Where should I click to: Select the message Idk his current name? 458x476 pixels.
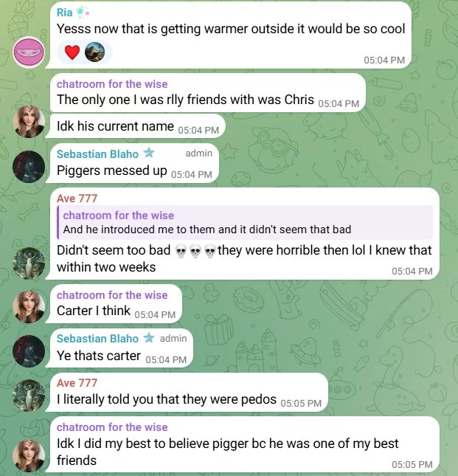[x=136, y=126]
